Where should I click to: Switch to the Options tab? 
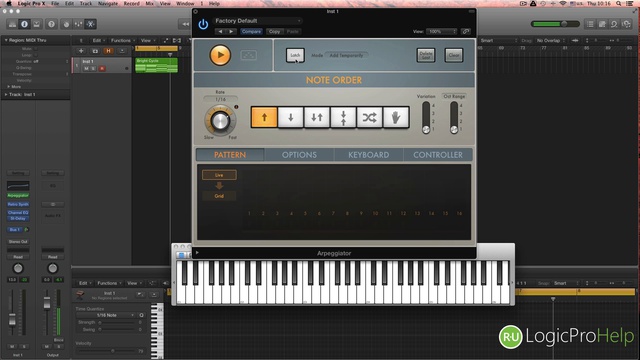299,155
